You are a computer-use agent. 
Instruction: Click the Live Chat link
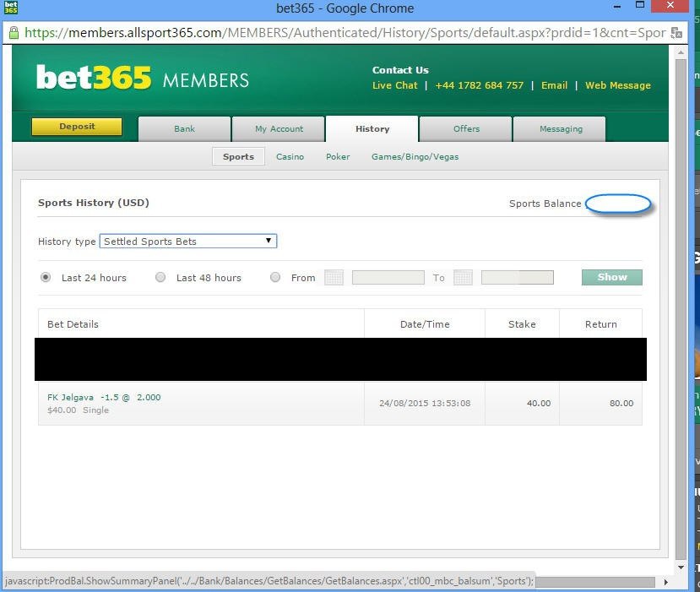(x=394, y=85)
